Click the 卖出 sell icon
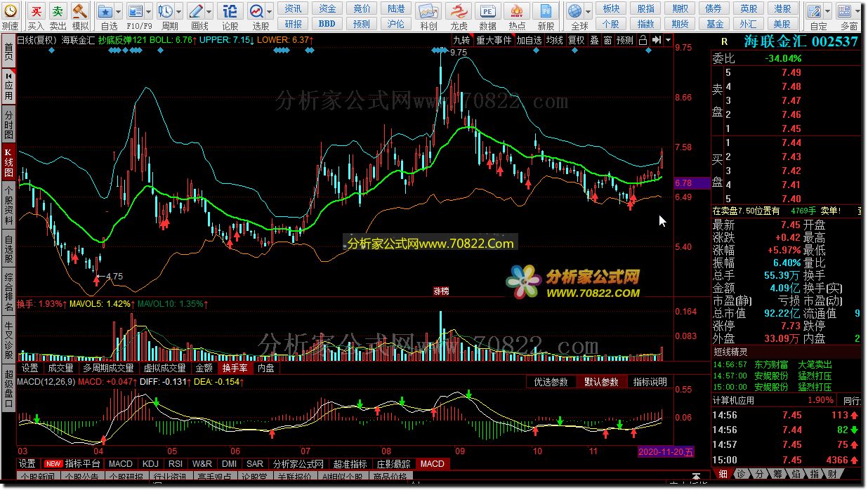This screenshot has height=490, width=868. point(58,12)
